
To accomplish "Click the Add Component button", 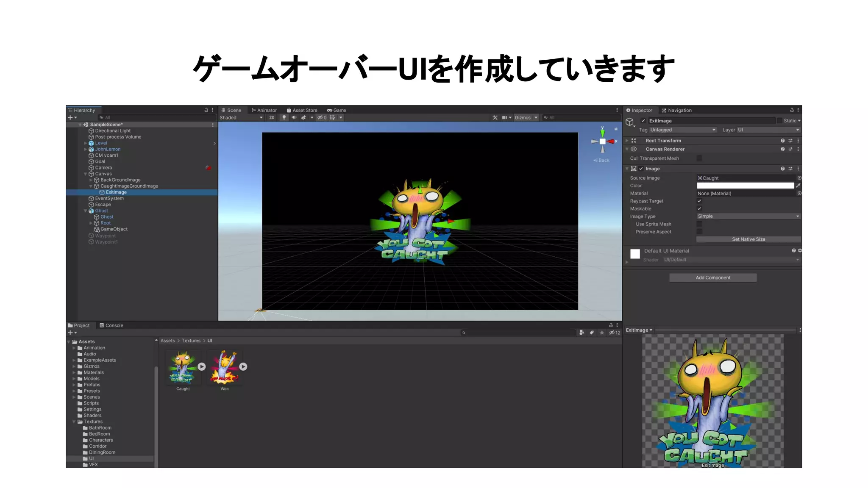I will [x=713, y=278].
